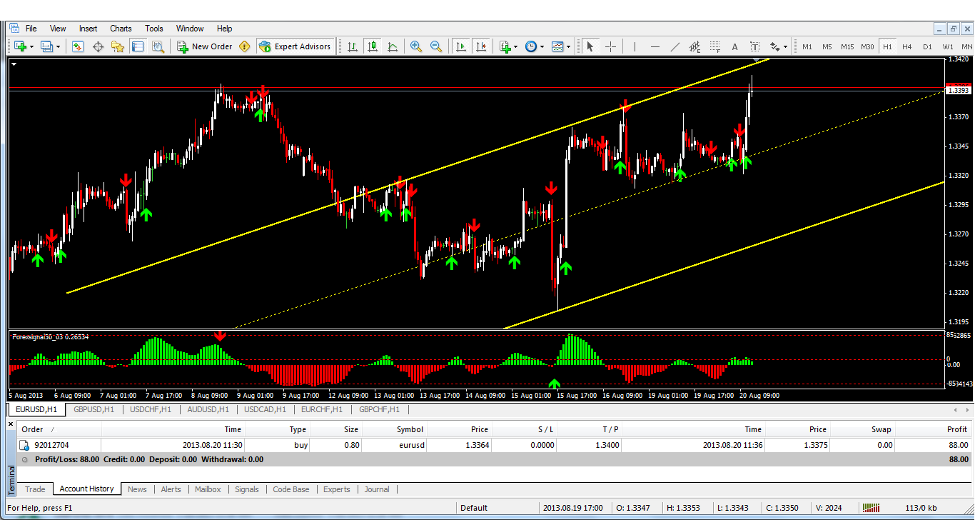Toggle the Terminal panel icon
This screenshot has width=980, height=520.
[x=138, y=46]
